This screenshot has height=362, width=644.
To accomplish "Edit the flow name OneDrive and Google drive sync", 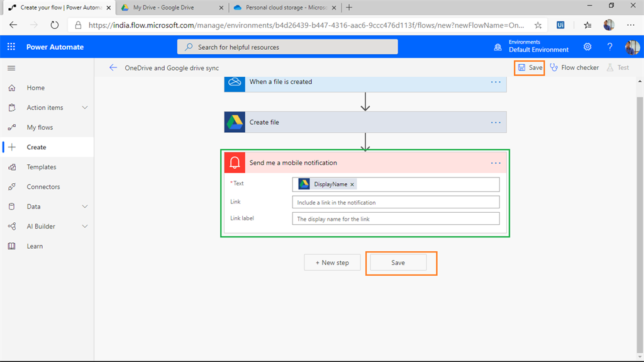I will tap(172, 68).
